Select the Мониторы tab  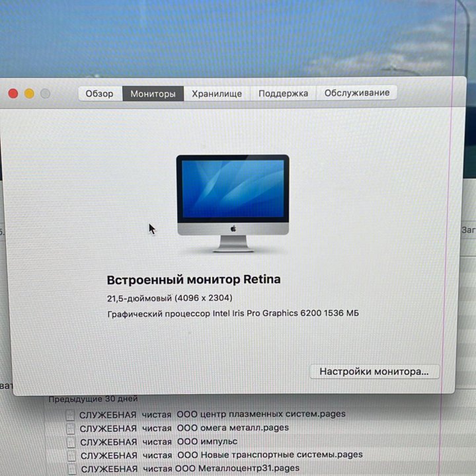(x=153, y=93)
